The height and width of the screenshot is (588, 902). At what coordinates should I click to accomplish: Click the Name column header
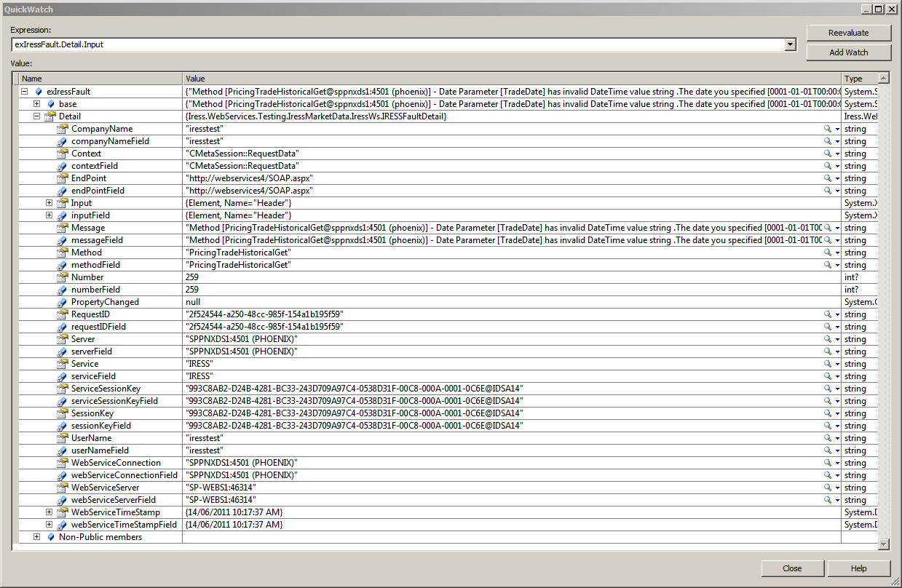click(100, 79)
